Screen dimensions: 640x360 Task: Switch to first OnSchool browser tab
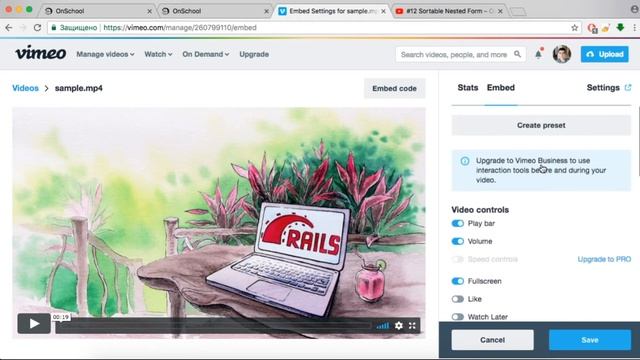tap(98, 11)
